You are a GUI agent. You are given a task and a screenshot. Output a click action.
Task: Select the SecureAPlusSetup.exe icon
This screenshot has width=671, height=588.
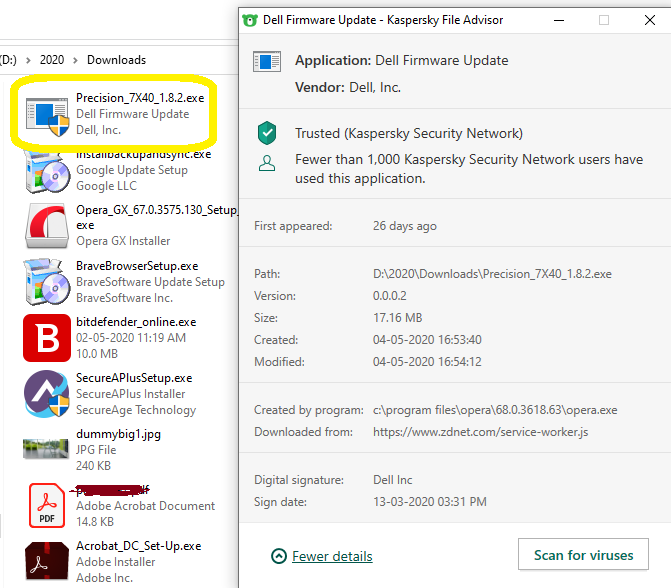45,394
